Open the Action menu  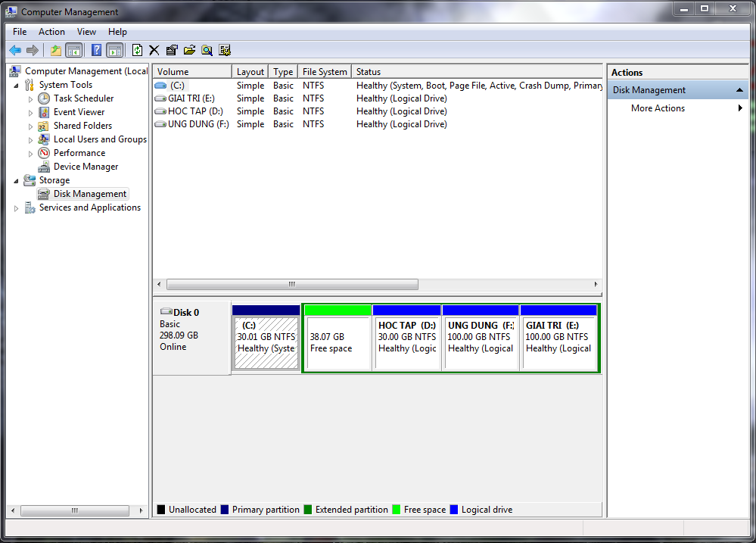point(51,32)
